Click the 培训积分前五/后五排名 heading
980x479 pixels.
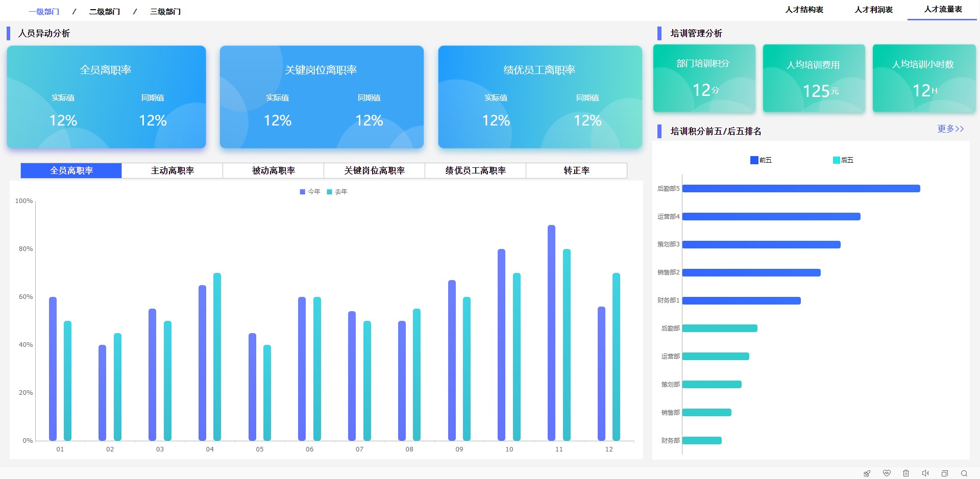tap(716, 131)
